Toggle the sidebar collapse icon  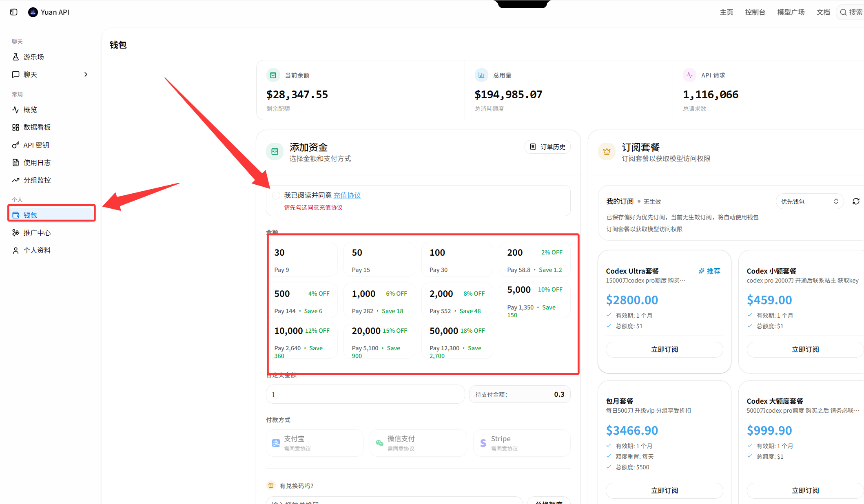[x=13, y=12]
